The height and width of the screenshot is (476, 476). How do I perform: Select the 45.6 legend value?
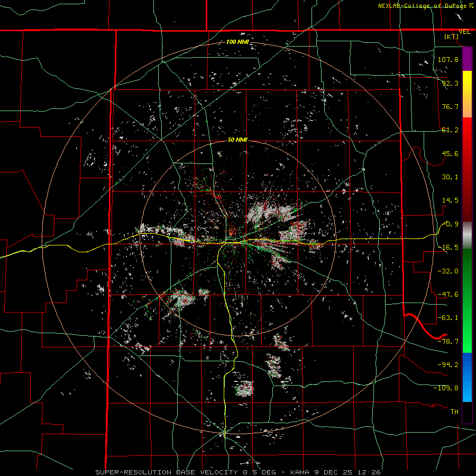coord(450,153)
